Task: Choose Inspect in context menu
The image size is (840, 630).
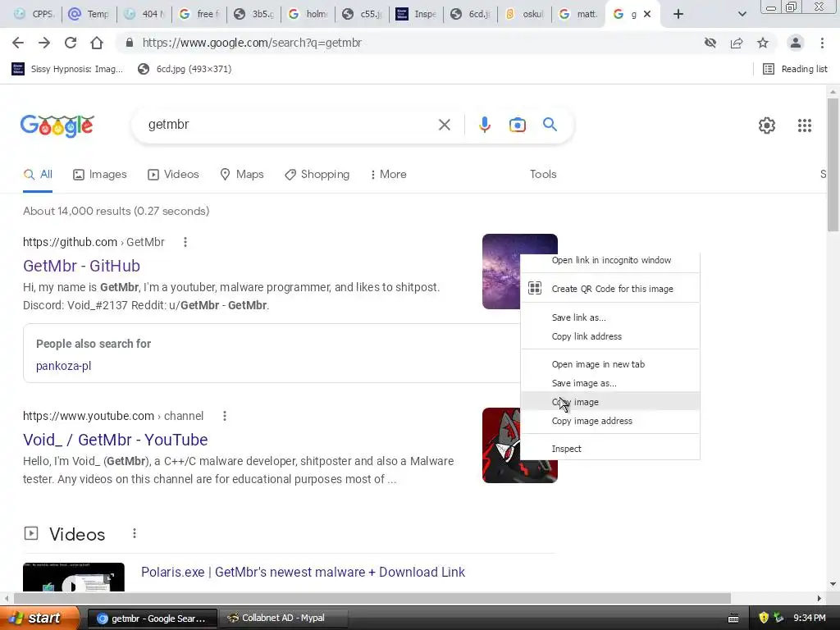Action: (610, 449)
